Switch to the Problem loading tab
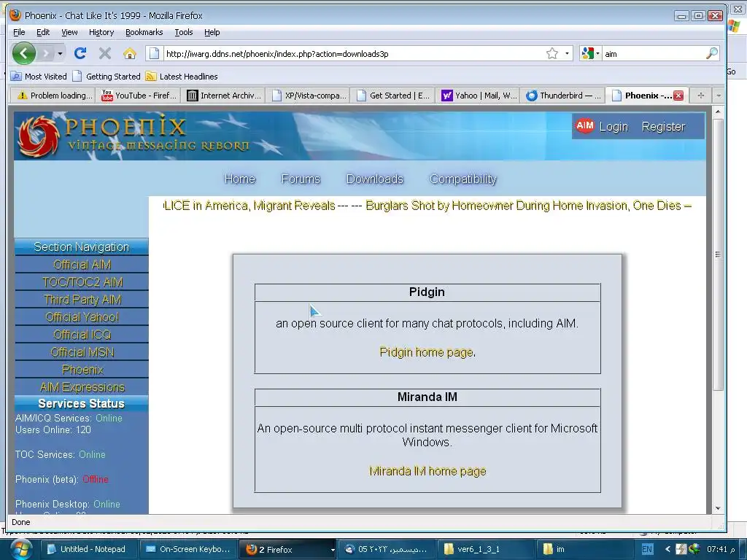Viewport: 747px width, 560px height. coord(53,96)
